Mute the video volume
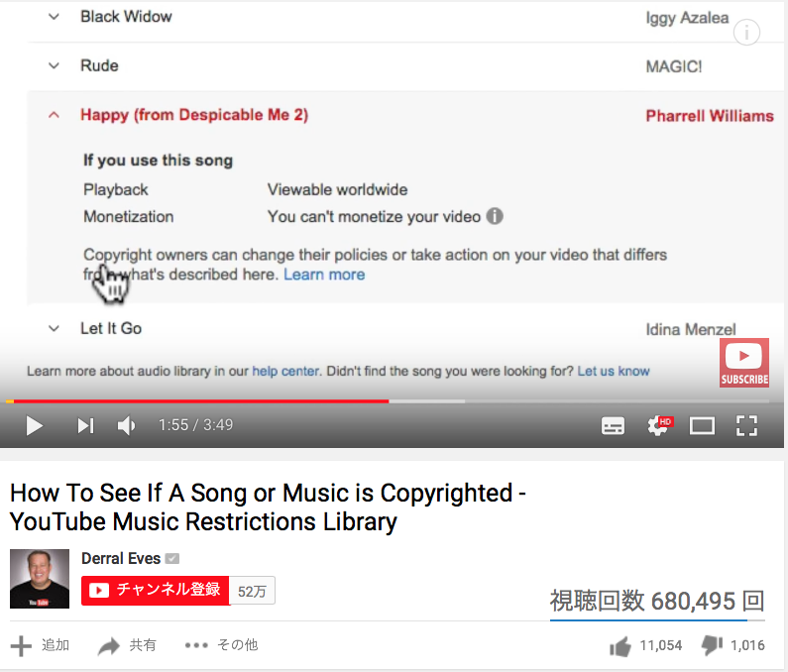The height and width of the screenshot is (672, 788). point(126,426)
